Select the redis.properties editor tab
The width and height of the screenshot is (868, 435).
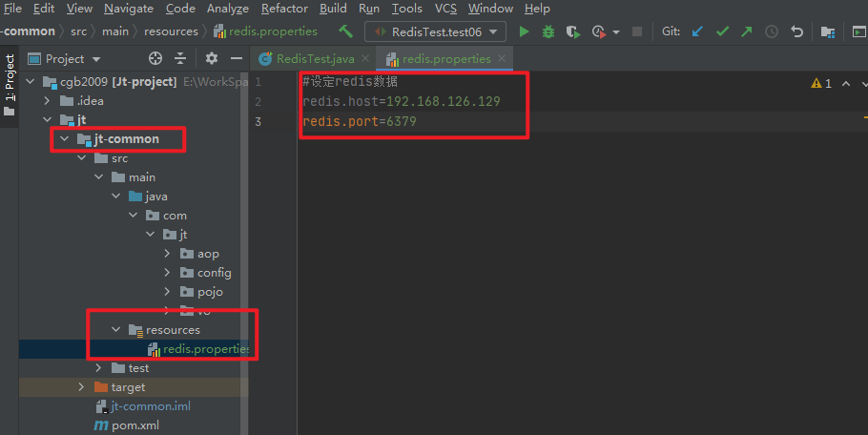[x=445, y=58]
